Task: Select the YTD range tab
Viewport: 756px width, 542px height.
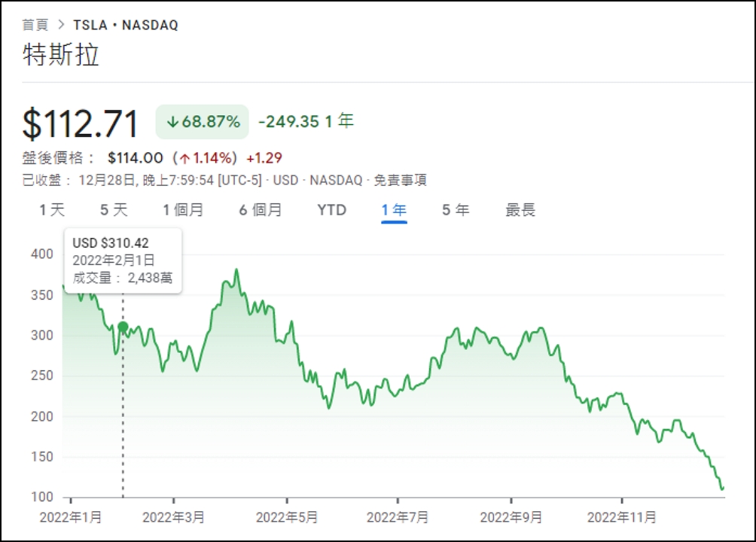Action: 332,210
